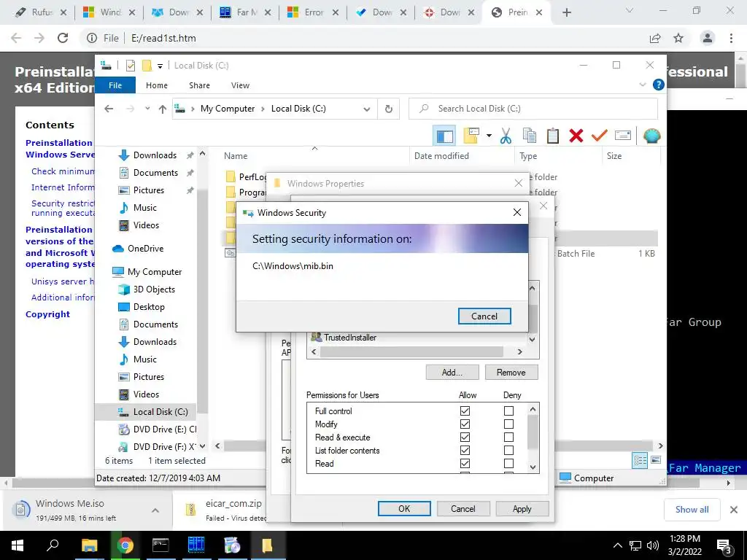
Task: Click the user list horizontal scrollbar
Action: pyautogui.click(x=411, y=352)
